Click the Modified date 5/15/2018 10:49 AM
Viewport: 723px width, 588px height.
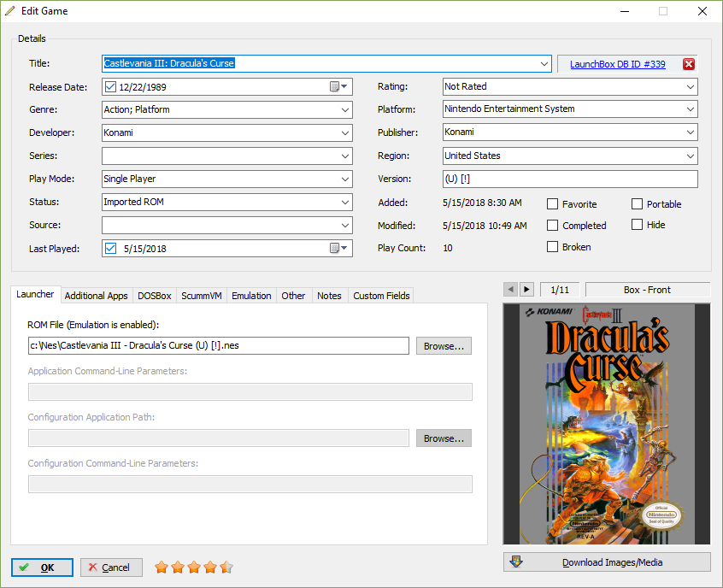pos(485,226)
